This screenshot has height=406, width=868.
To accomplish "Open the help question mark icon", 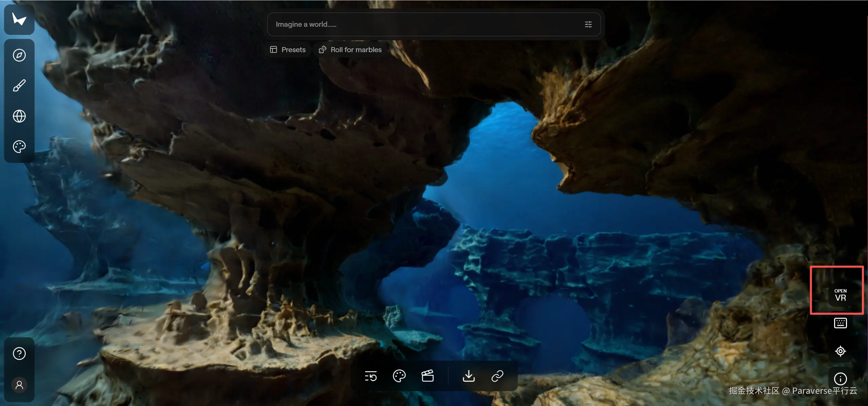I will [x=19, y=354].
